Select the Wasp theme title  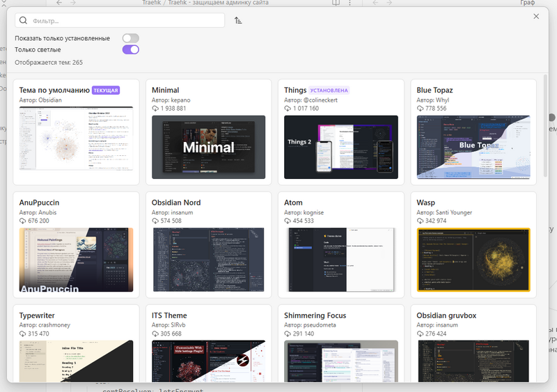pyautogui.click(x=425, y=203)
